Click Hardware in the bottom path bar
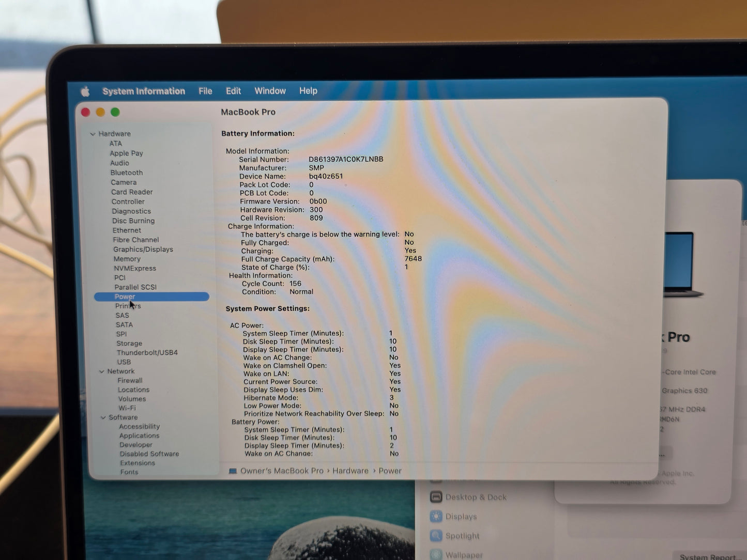This screenshot has width=747, height=560. pyautogui.click(x=350, y=471)
